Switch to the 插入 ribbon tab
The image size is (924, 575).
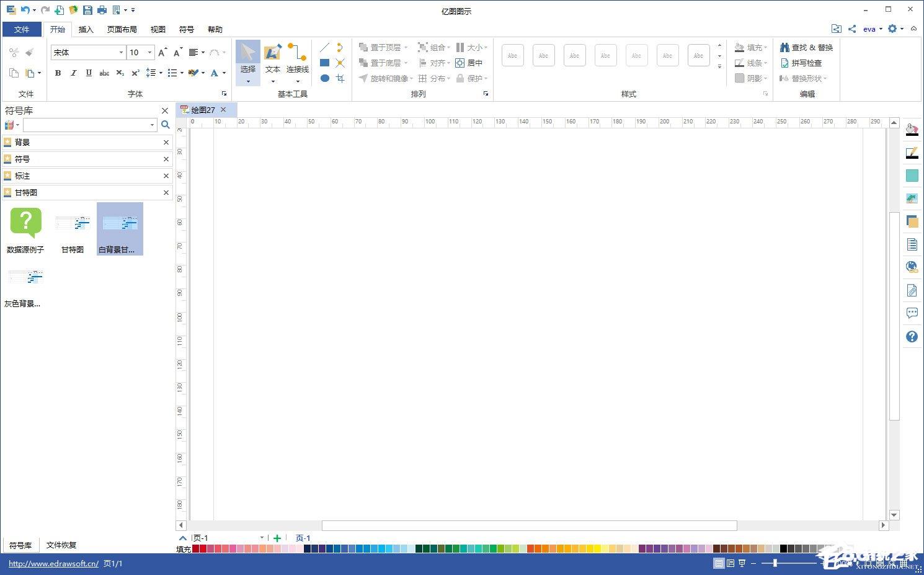(x=86, y=29)
